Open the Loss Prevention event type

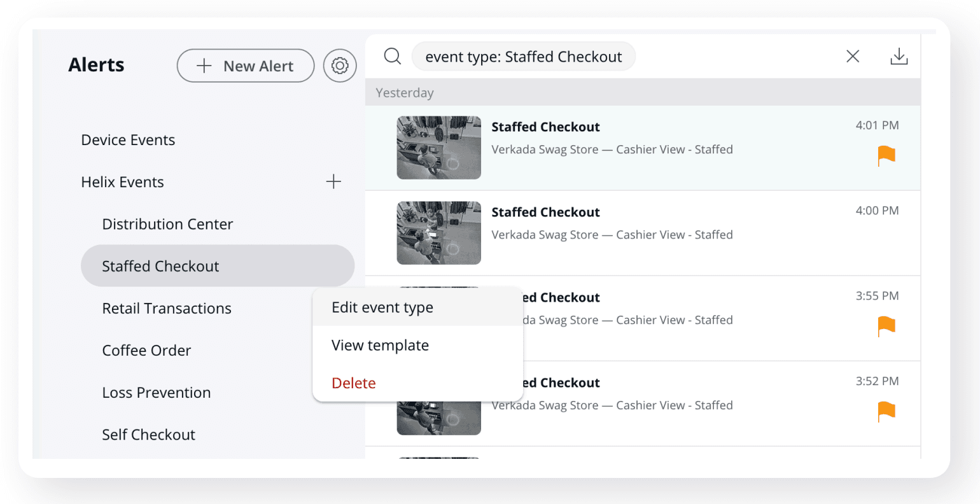click(157, 393)
